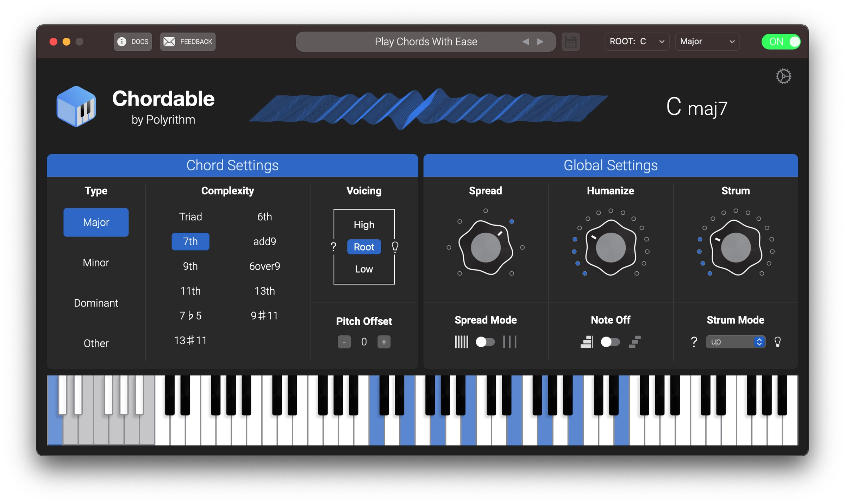Screen dimensions: 845x504
Task: Select the Minor chord type
Action: [96, 262]
